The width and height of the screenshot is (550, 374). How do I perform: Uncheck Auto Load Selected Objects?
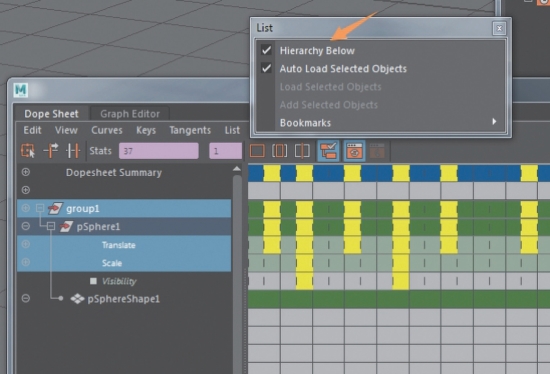267,68
